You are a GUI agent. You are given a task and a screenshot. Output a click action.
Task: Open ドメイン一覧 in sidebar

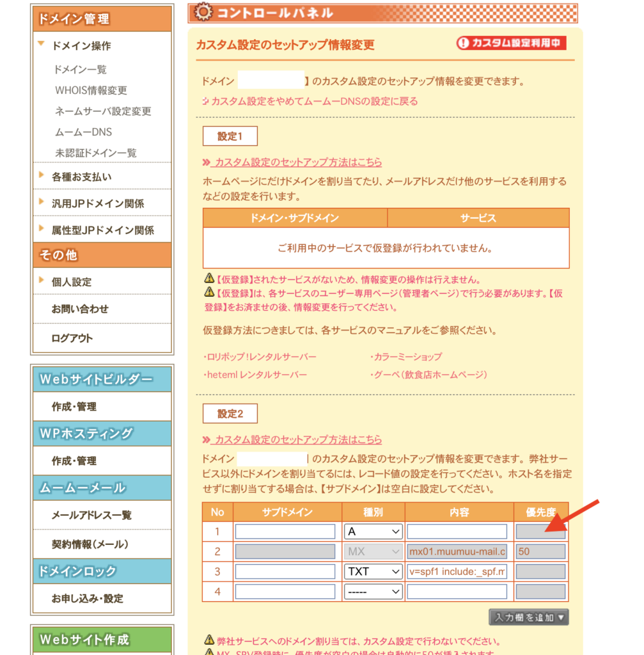point(80,69)
